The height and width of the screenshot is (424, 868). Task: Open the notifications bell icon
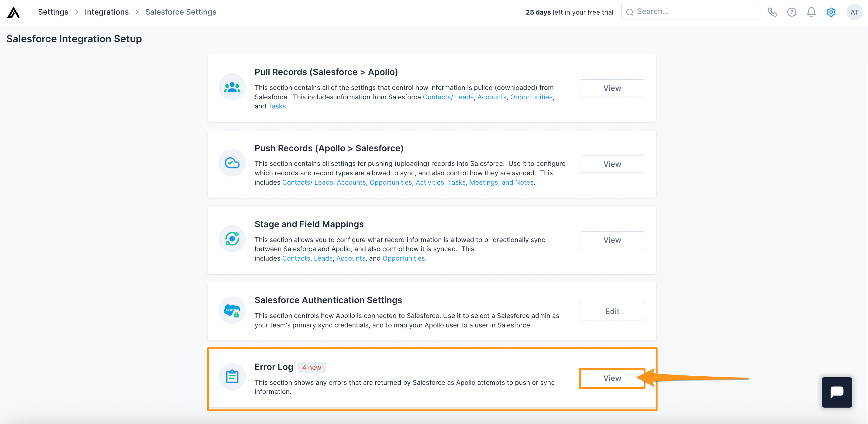click(x=811, y=12)
